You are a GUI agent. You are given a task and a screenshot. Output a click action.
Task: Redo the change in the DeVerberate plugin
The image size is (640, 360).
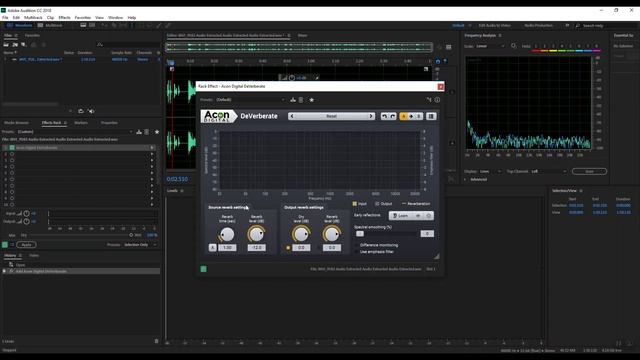(x=393, y=116)
